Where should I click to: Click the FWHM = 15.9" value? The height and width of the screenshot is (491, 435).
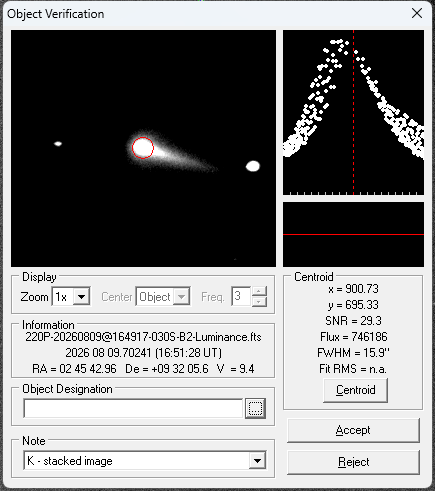(353, 353)
